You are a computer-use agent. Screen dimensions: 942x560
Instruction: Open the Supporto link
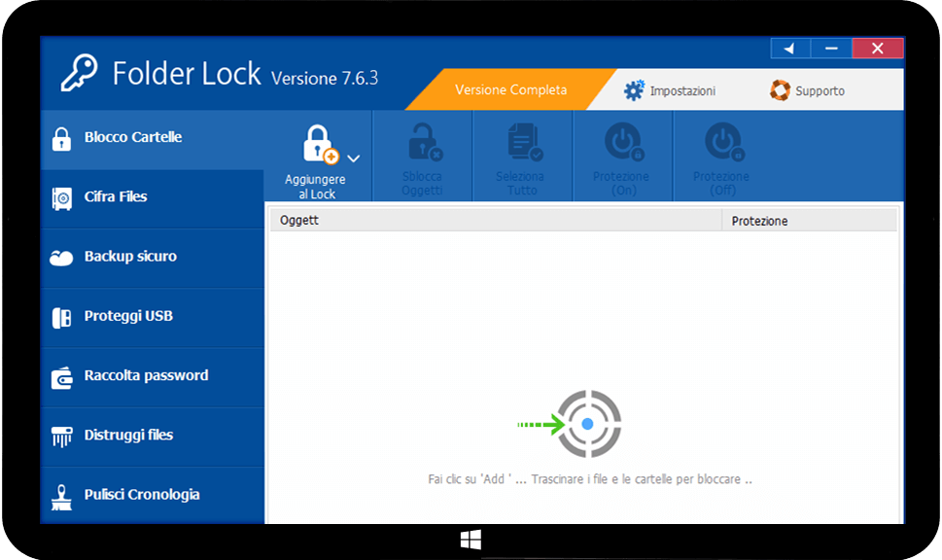pyautogui.click(x=808, y=90)
